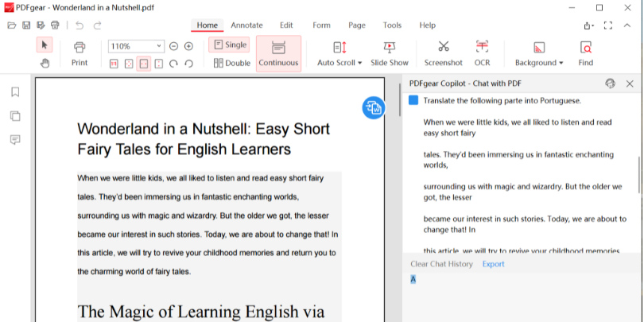Click the Print button
The image size is (644, 322).
pyautogui.click(x=80, y=53)
